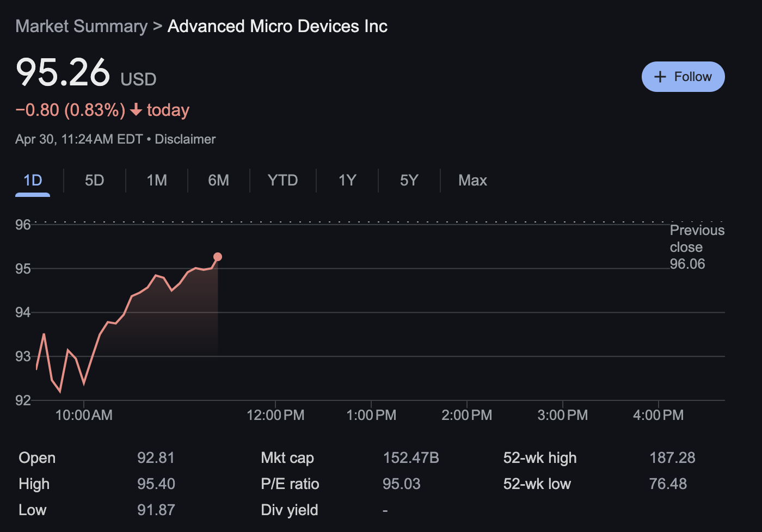762x532 pixels.
Task: Select the YTD chart tab
Action: 283,181
